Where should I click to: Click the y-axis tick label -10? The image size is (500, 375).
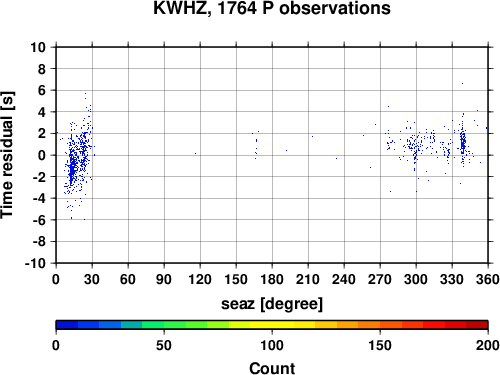click(35, 263)
